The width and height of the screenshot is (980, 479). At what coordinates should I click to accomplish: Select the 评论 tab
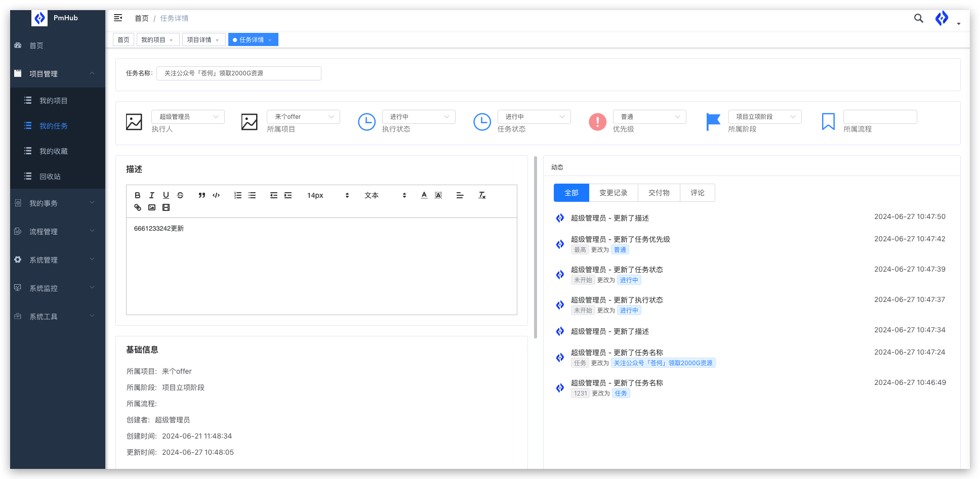697,193
